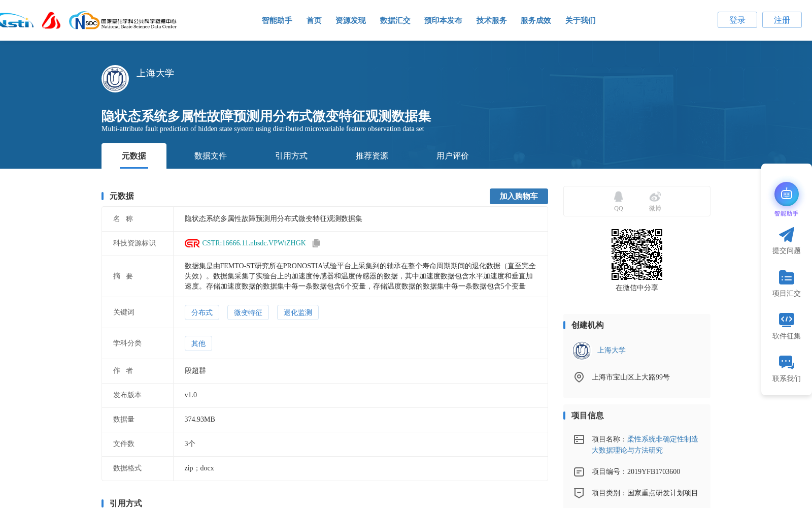
Task: Click the 联系我们 chat bubble icon
Action: (787, 362)
